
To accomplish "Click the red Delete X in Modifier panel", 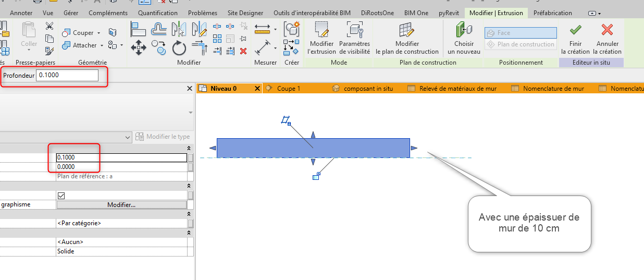I will pos(243,51).
